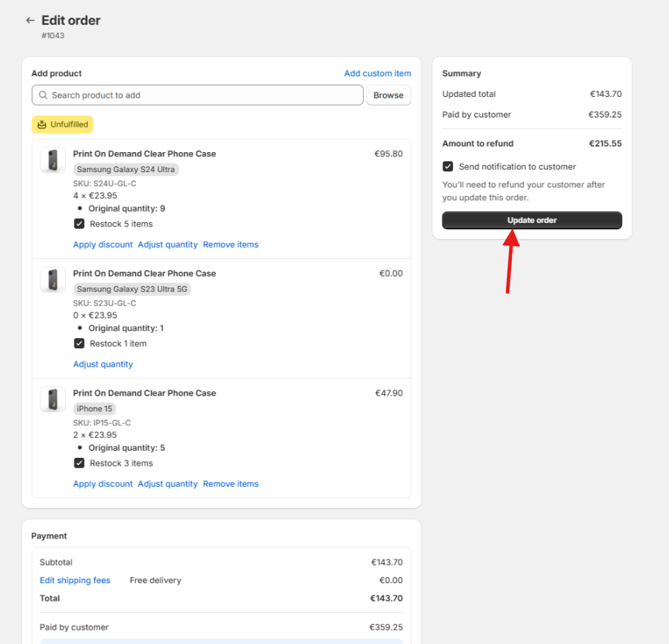Screen dimensions: 669x644
Task: Uncheck Restock 5 items checkbox
Action: click(79, 224)
